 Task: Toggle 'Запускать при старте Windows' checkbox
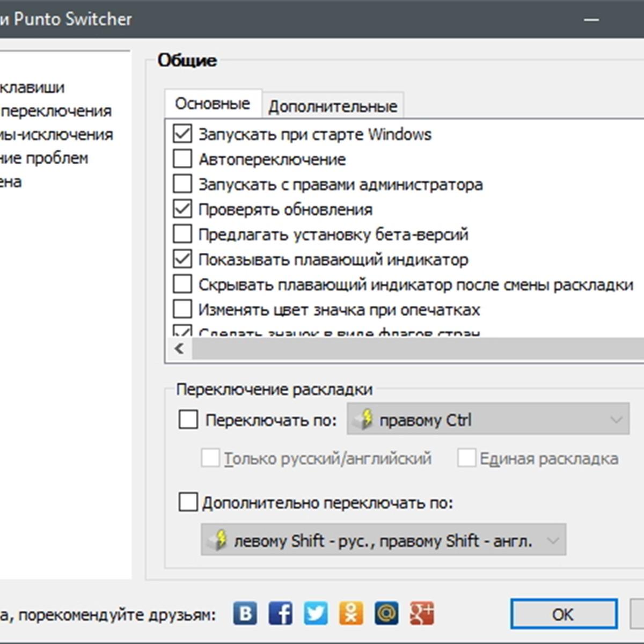coord(182,133)
